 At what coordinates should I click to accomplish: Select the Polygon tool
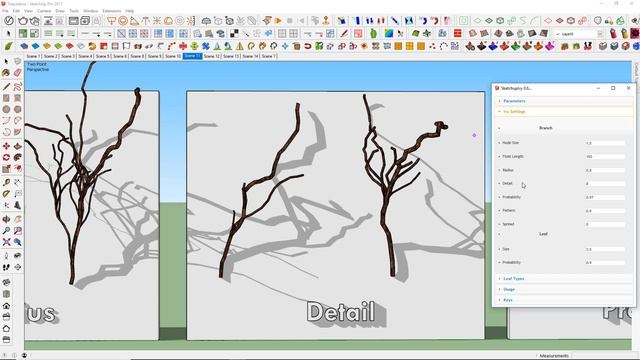[x=18, y=109]
